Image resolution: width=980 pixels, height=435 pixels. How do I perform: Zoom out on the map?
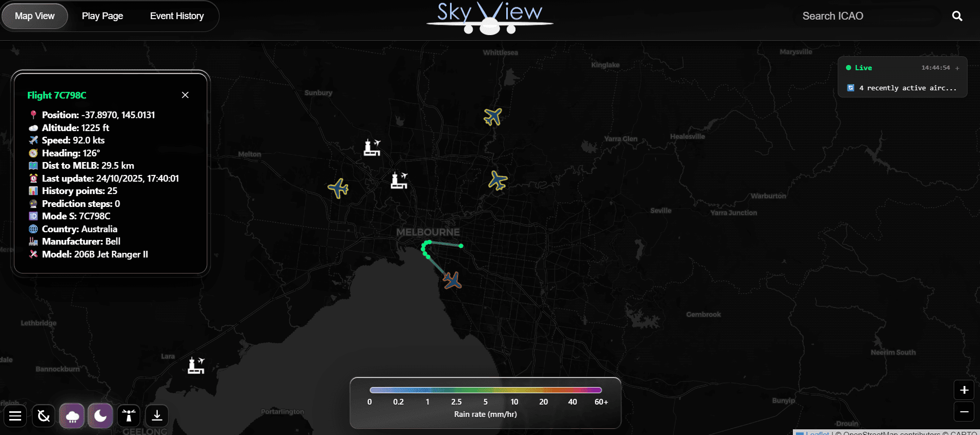[x=964, y=412]
